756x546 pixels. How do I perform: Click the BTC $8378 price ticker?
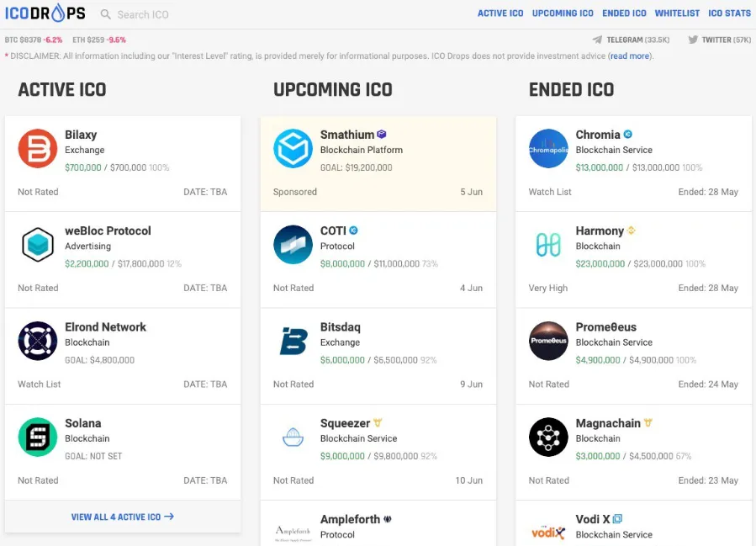pos(34,40)
